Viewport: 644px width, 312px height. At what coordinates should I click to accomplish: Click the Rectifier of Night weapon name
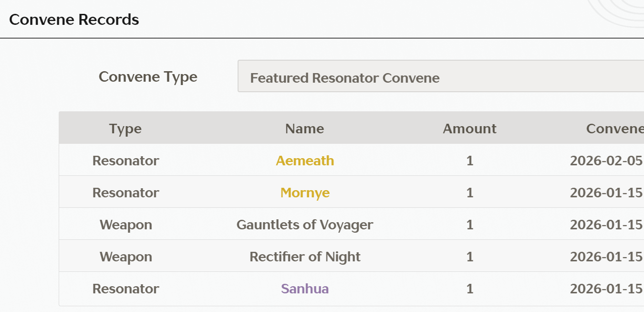[x=305, y=257]
